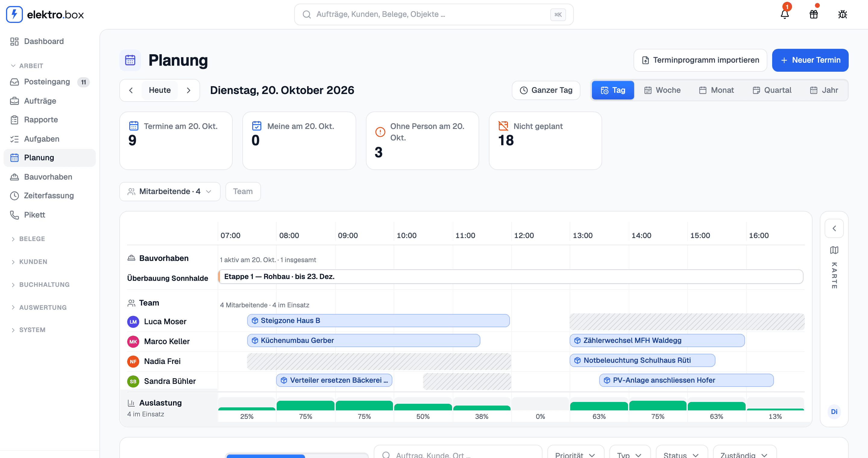The width and height of the screenshot is (868, 458).
Task: Click Sandra Bühler SB avatar
Action: 133,381
